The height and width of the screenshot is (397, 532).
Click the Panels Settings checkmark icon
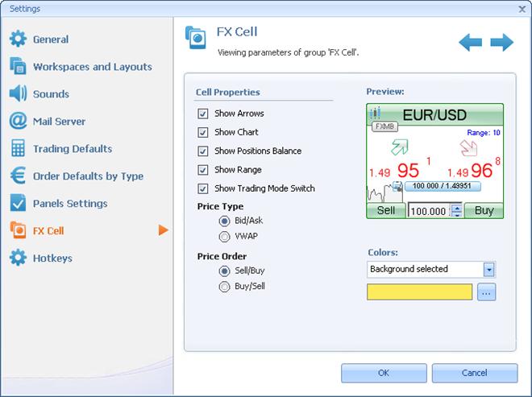(18, 203)
